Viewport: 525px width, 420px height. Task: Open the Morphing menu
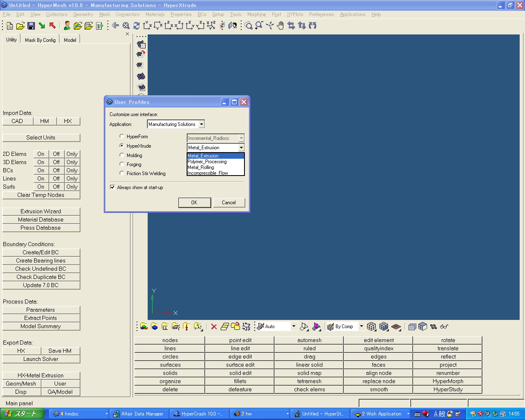(x=256, y=14)
